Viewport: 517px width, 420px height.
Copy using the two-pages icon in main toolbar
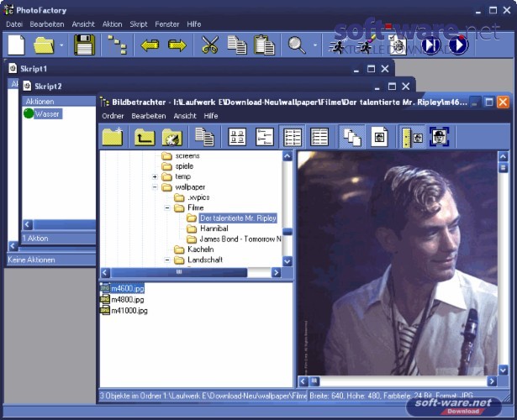point(237,45)
